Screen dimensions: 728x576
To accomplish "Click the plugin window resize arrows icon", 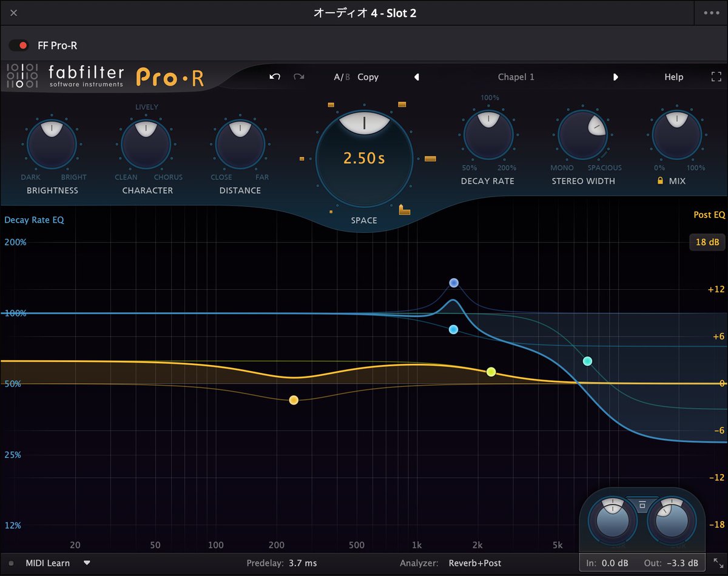I will point(718,563).
